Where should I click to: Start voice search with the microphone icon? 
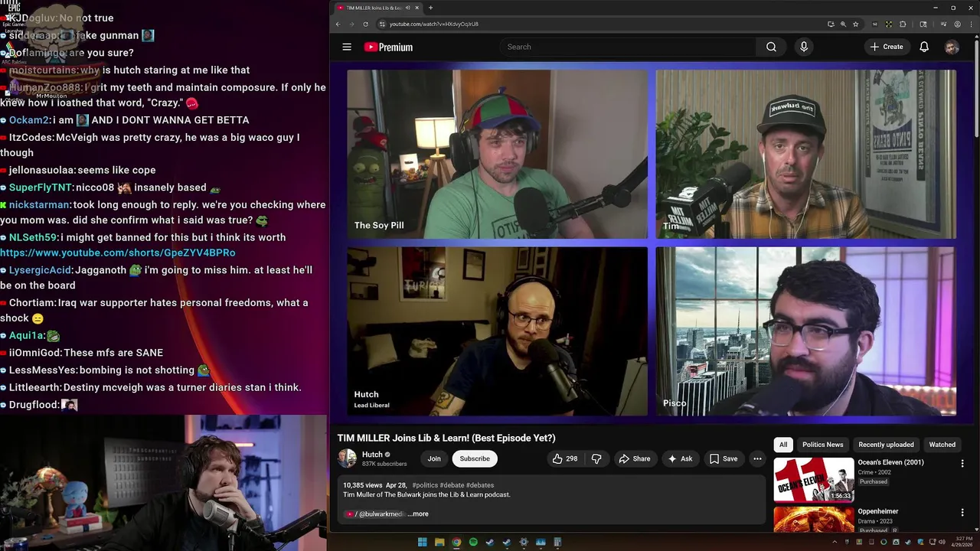tap(803, 47)
